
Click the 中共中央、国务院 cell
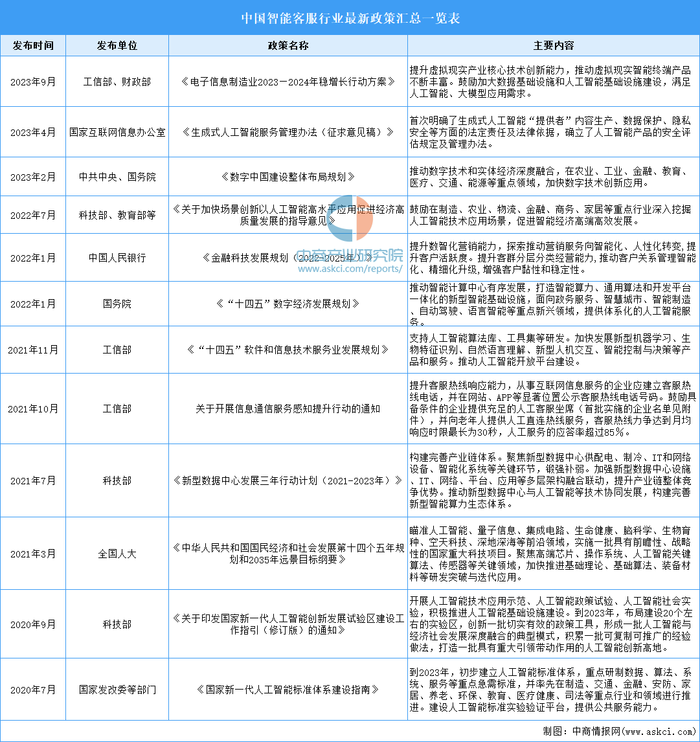(117, 177)
